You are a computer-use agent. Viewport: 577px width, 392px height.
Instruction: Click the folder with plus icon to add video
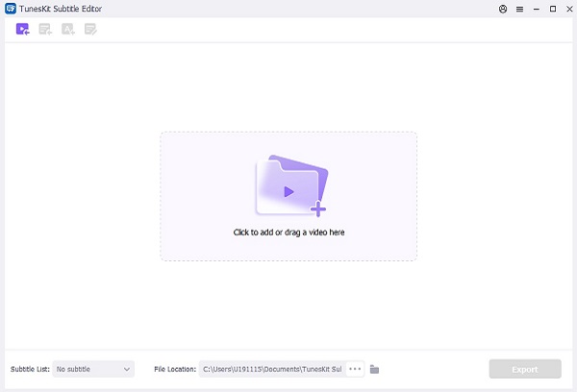coord(291,185)
